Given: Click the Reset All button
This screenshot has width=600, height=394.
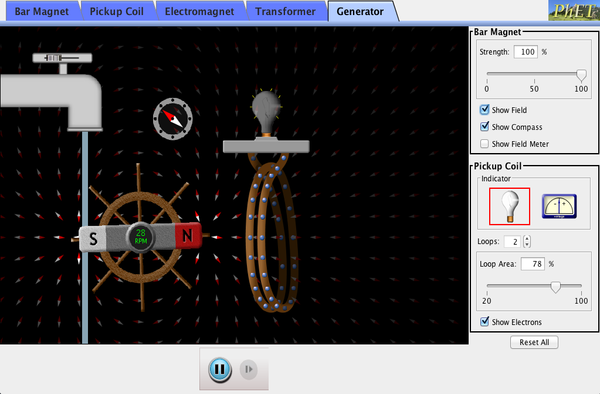Looking at the screenshot, I should [x=534, y=342].
